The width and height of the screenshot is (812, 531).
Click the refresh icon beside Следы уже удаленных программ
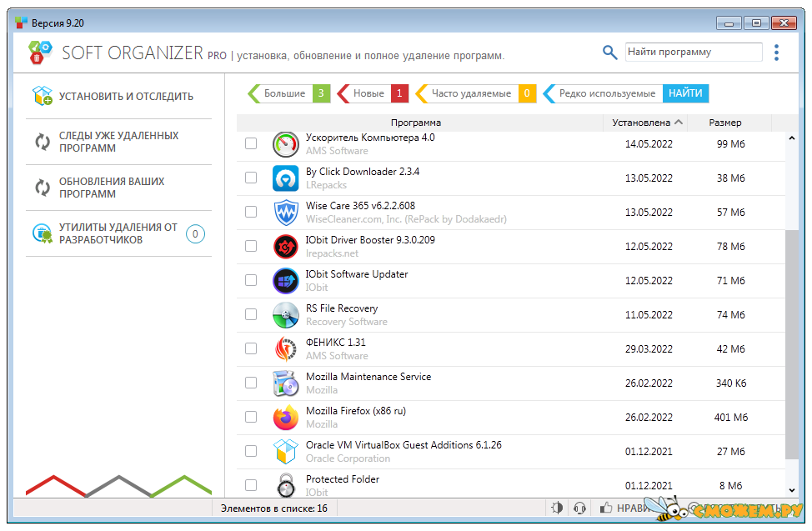pyautogui.click(x=43, y=142)
